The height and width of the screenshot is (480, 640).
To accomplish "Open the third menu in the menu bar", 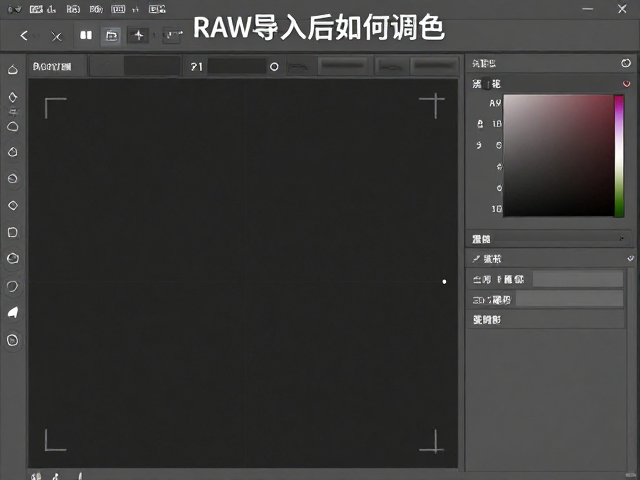I will (96, 9).
